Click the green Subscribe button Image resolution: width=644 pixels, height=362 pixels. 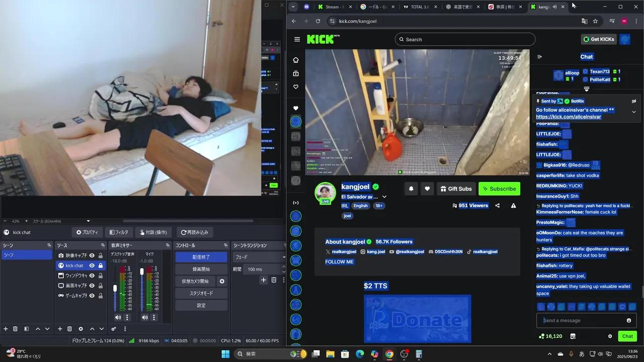pyautogui.click(x=499, y=189)
